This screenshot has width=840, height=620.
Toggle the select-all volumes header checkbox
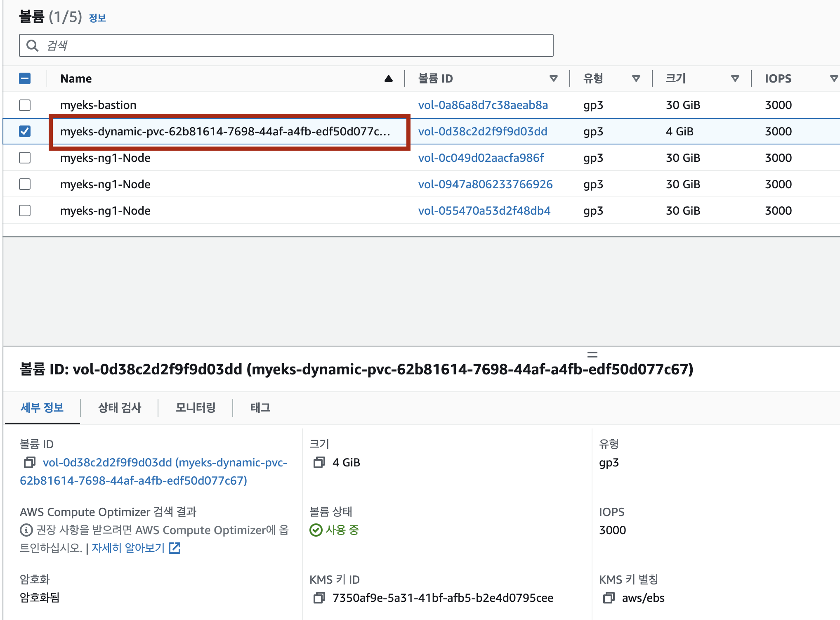tap(25, 78)
